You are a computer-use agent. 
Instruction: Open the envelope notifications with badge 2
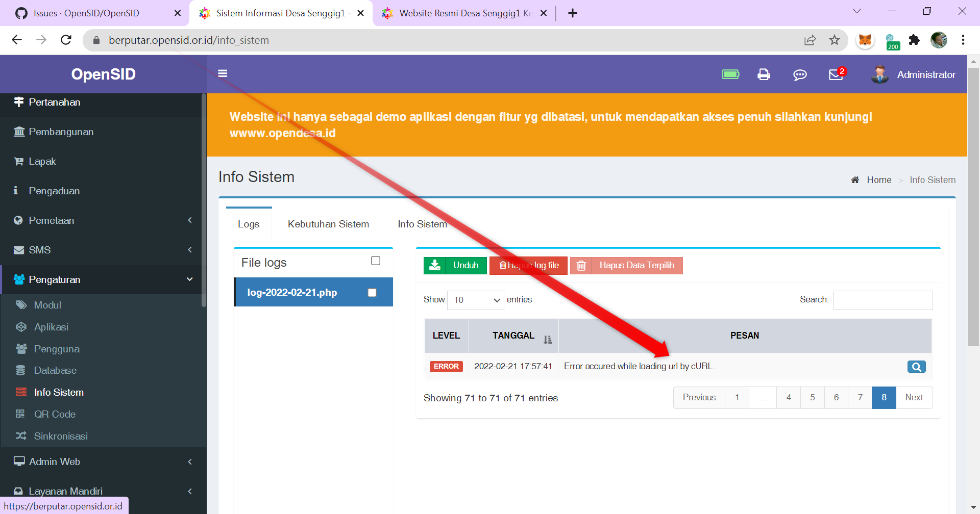point(835,74)
